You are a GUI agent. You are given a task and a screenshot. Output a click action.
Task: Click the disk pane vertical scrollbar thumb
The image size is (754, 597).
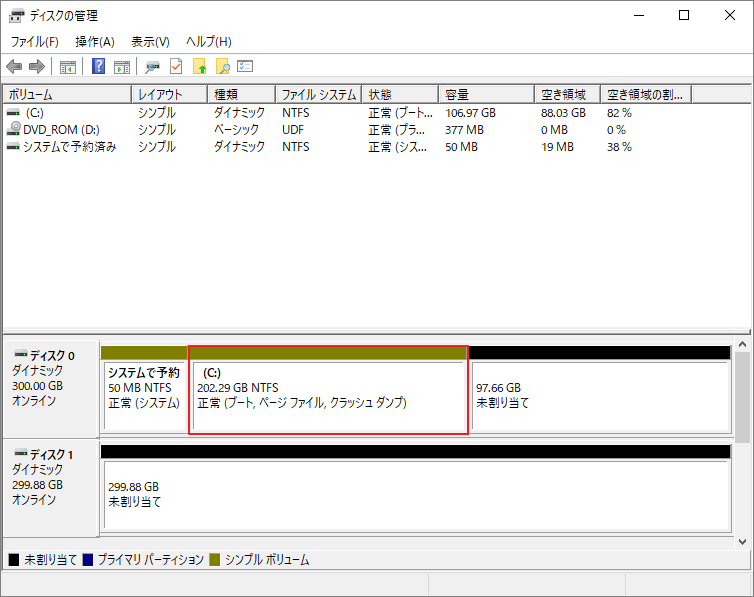point(742,397)
